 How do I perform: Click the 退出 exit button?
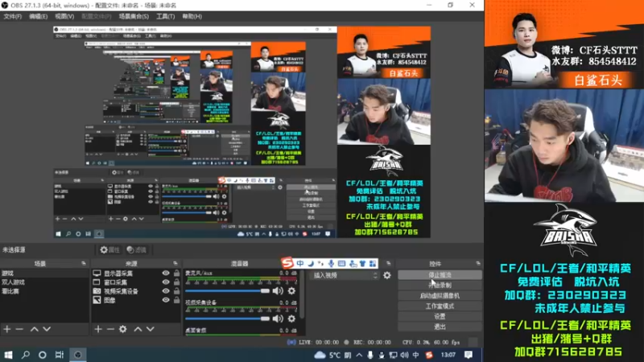point(440,327)
